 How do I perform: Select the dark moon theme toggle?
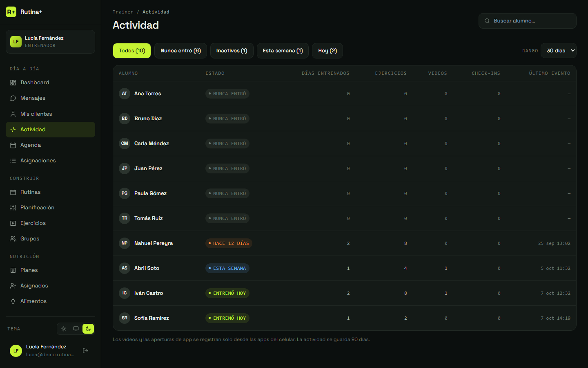[x=88, y=329]
